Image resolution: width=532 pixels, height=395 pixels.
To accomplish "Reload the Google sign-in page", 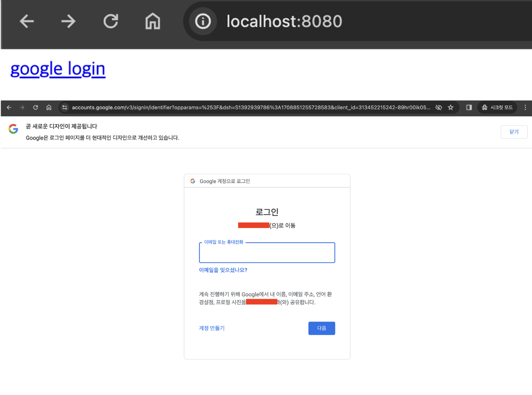I will coord(35,108).
